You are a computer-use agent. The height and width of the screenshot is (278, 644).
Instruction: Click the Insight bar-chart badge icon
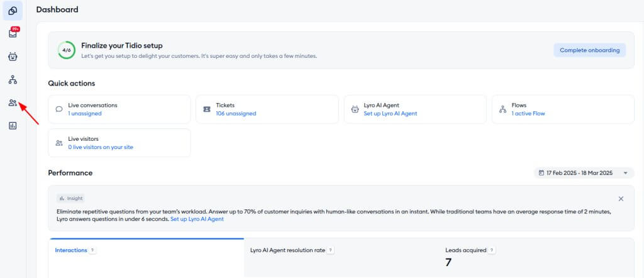coord(62,198)
